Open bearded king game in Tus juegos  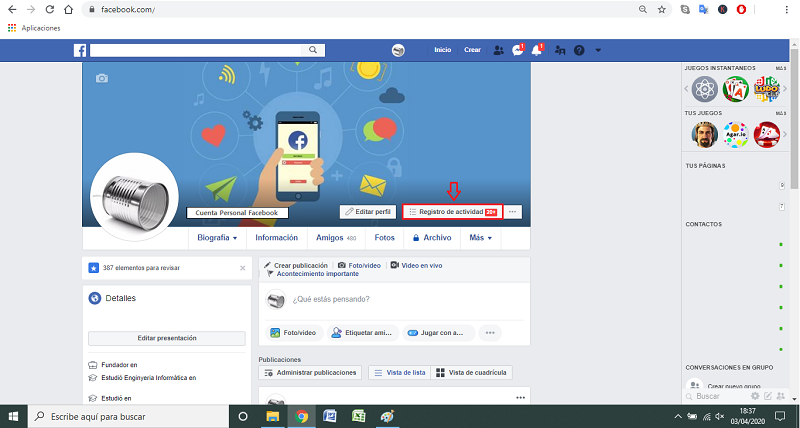705,135
